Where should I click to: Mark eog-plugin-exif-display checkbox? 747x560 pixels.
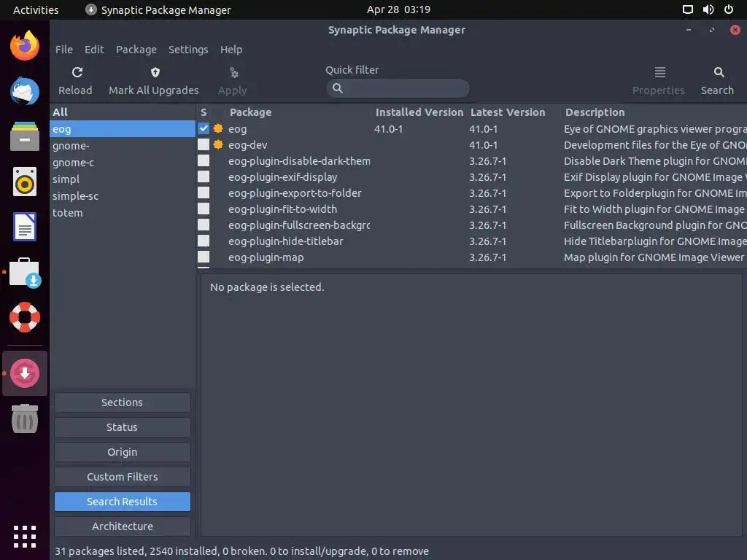click(204, 177)
